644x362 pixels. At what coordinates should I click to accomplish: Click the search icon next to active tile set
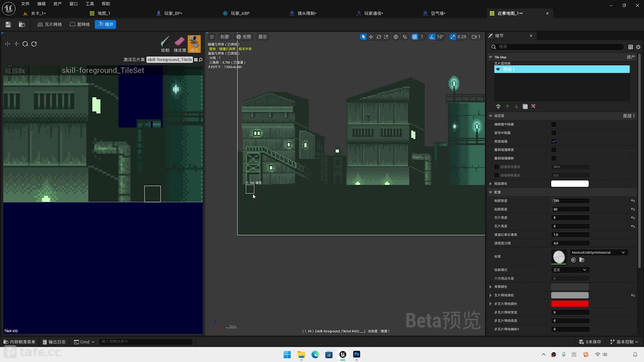[x=201, y=60]
